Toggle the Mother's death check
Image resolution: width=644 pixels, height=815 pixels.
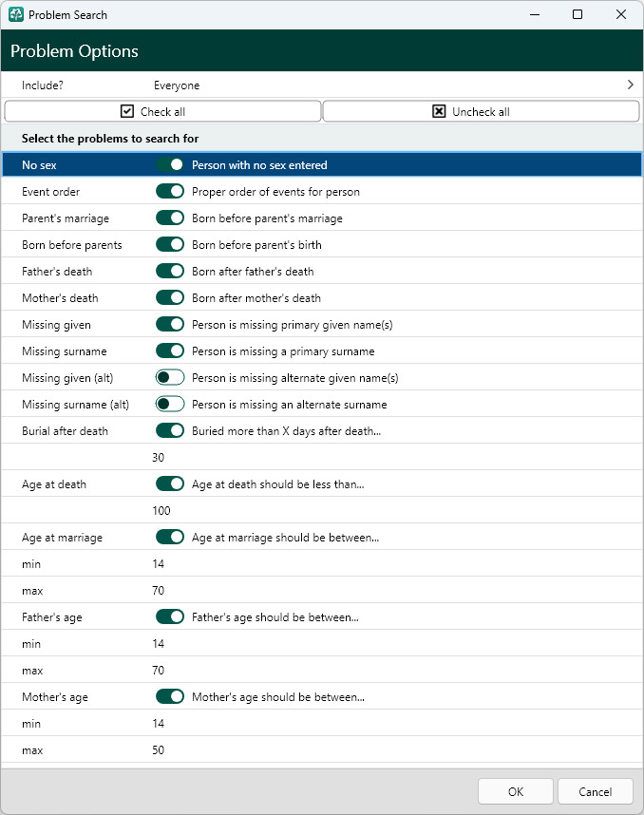(x=170, y=298)
